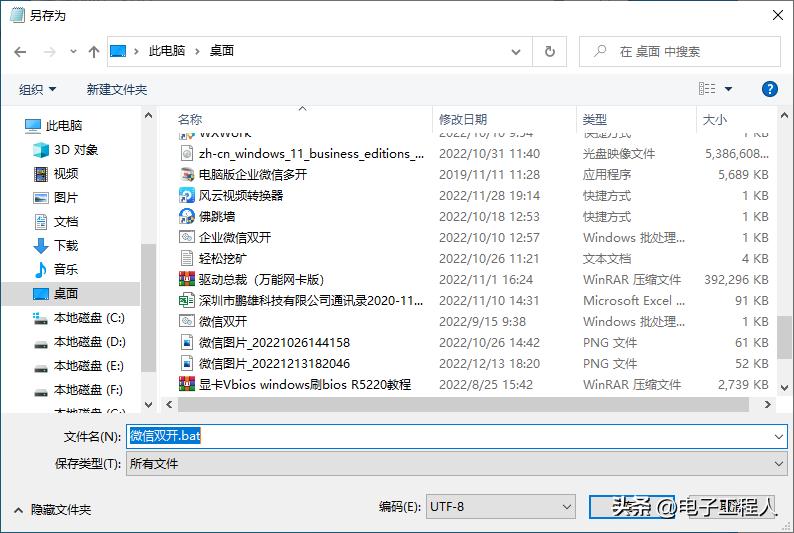Image resolution: width=794 pixels, height=533 pixels.
Task: Expand the address bar history dropdown
Action: click(x=515, y=52)
